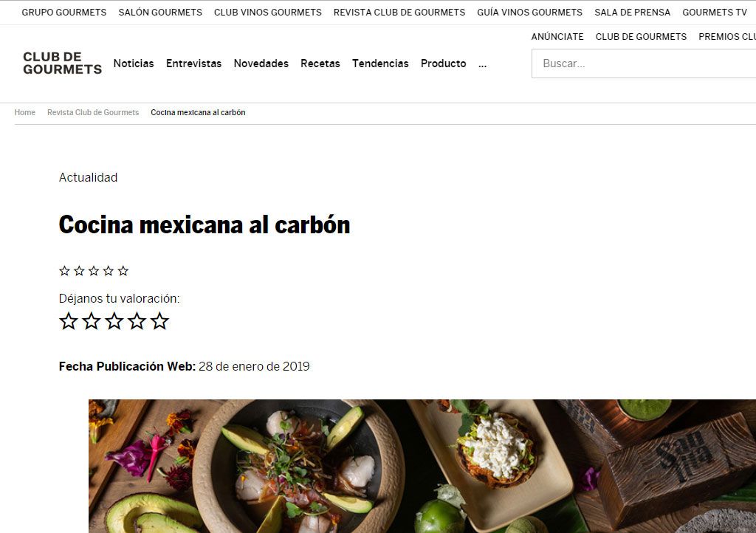Open the Entrevistas menu

tap(194, 63)
